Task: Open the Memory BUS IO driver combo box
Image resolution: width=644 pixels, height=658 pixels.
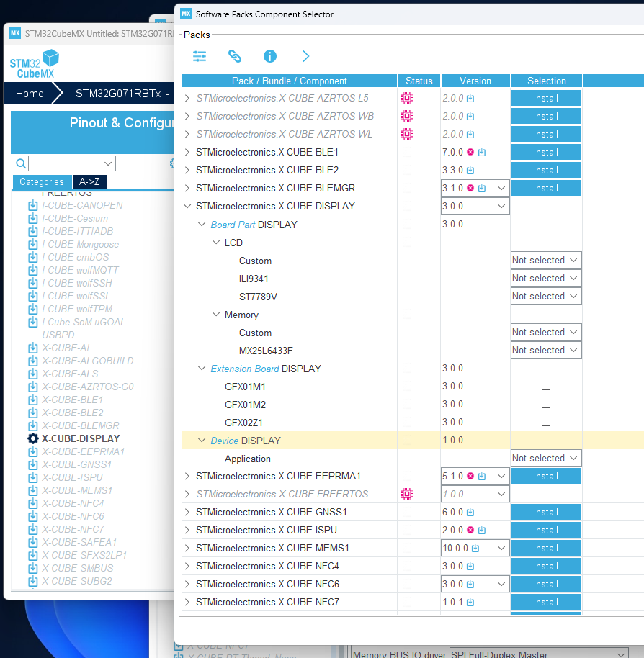Action: [x=539, y=654]
